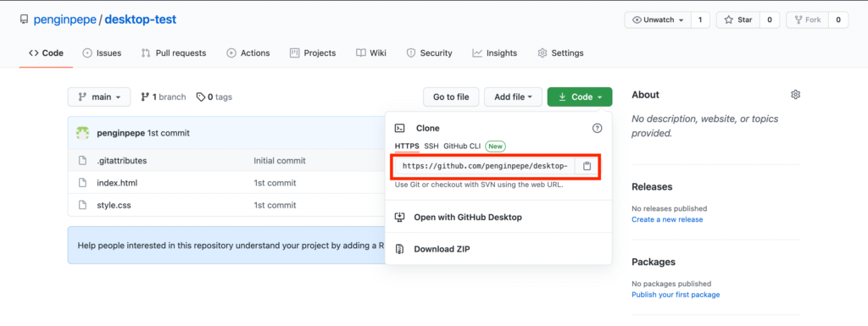Open the clone help question-mark icon

597,128
